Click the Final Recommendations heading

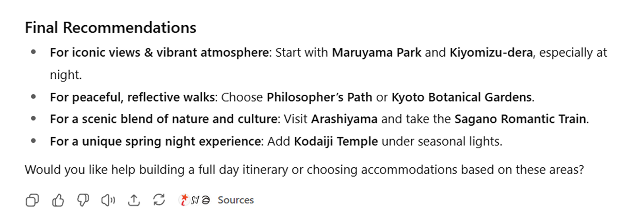click(110, 28)
